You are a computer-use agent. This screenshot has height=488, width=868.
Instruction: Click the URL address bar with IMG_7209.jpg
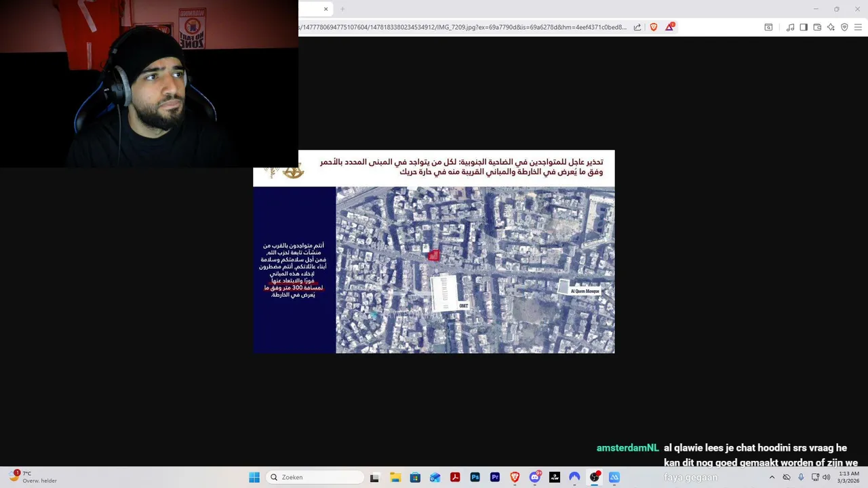[462, 27]
